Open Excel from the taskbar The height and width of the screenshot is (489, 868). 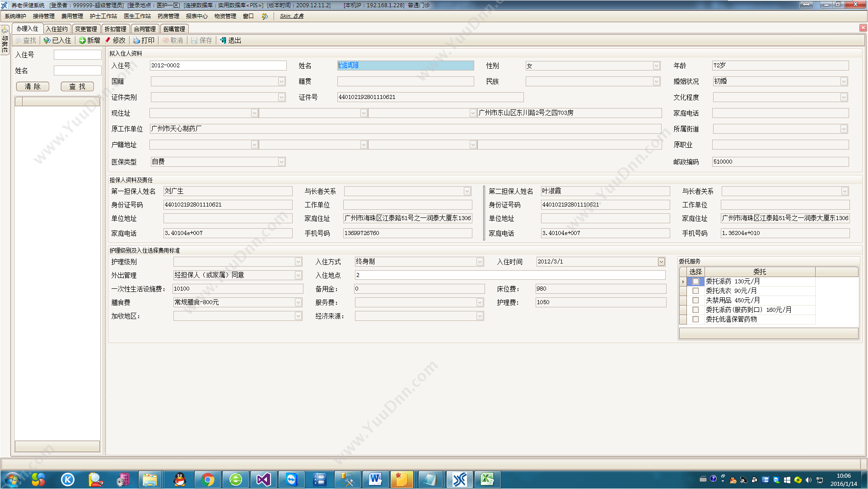point(487,480)
